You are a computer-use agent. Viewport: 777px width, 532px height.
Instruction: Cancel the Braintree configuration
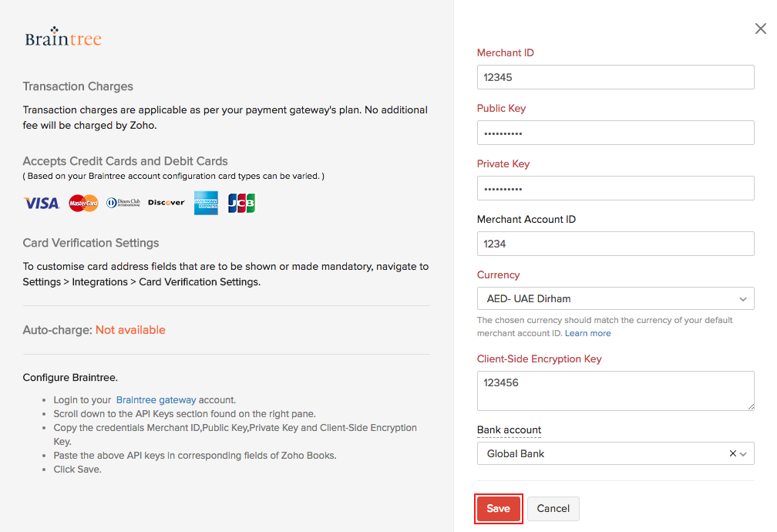553,509
